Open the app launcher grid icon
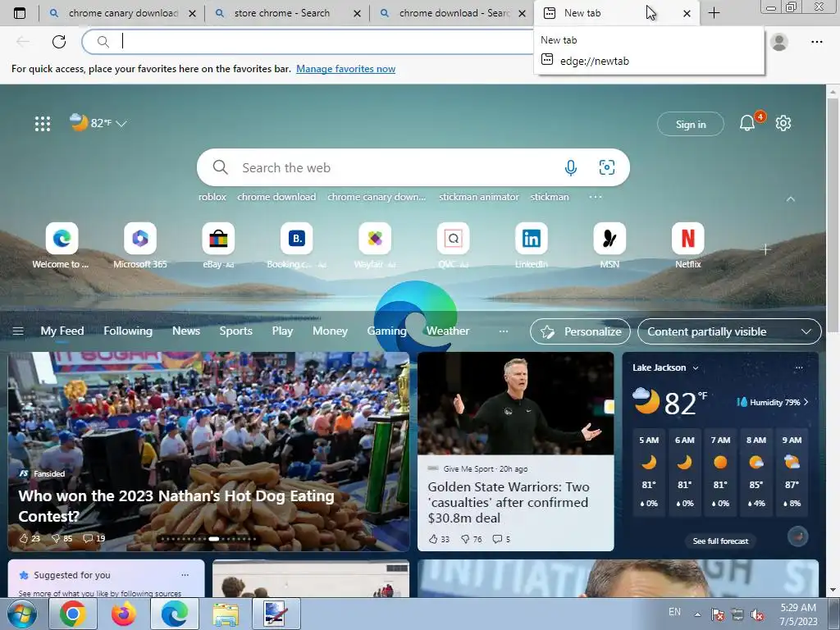This screenshot has width=840, height=630. coord(43,124)
